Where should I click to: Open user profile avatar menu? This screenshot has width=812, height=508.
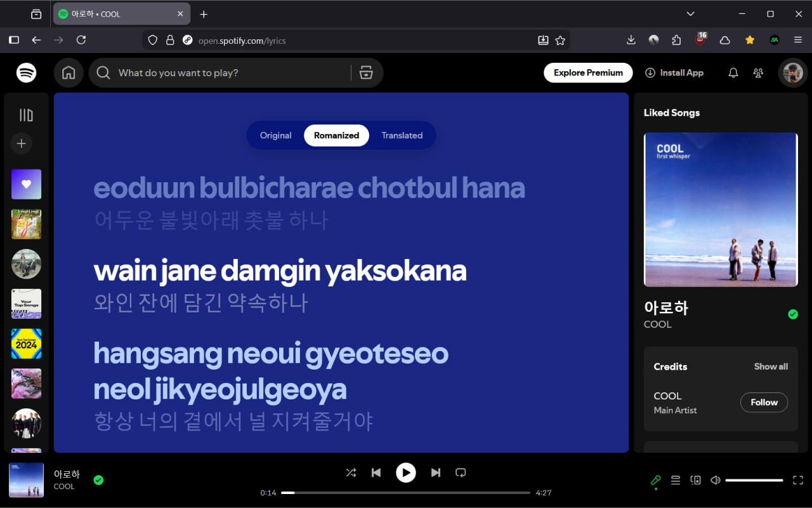[793, 73]
